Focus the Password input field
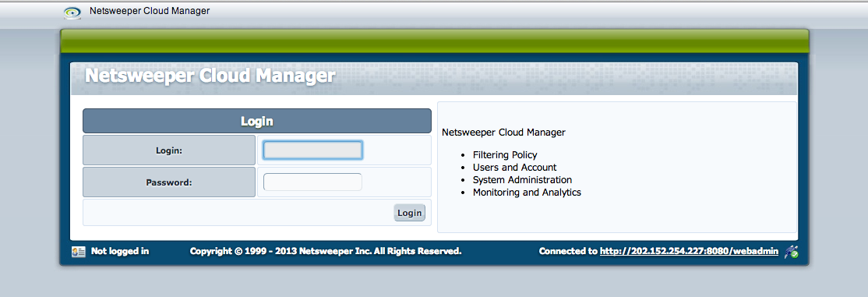 (312, 182)
